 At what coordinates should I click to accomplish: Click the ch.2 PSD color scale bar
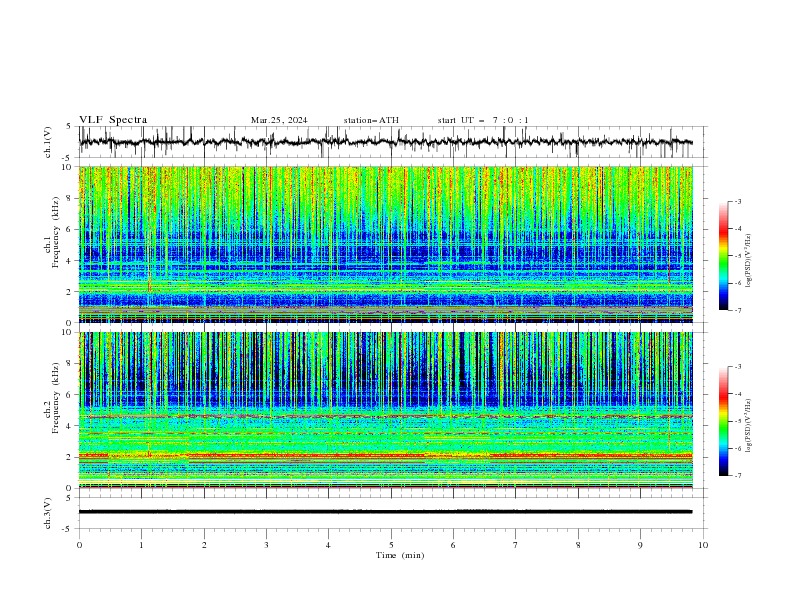click(724, 421)
